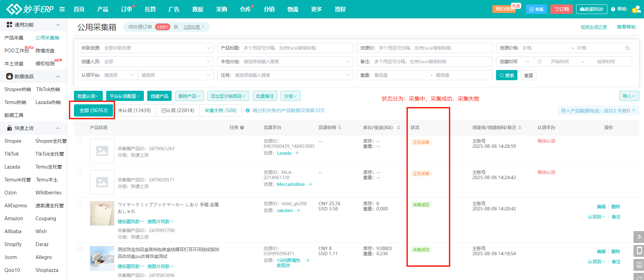Click the 产品标题 input field

tap(295, 48)
